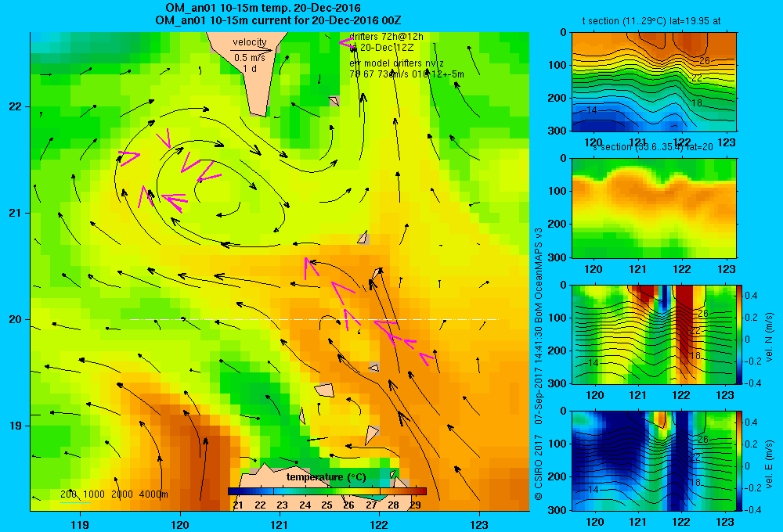Image resolution: width=783 pixels, height=532 pixels.
Task: Click the 't section (11..29°C) lat=19.95' title
Action: [651, 21]
